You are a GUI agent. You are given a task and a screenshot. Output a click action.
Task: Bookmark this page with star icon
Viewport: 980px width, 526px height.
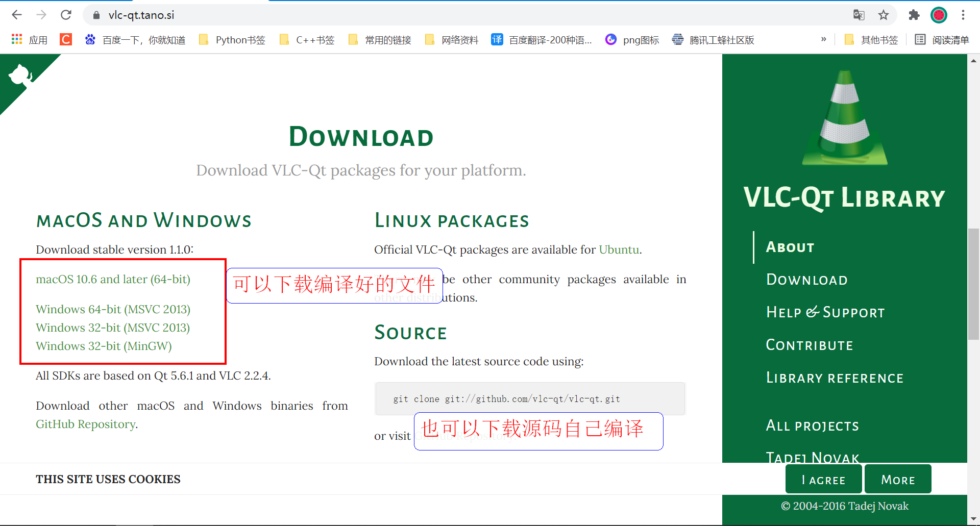(x=884, y=15)
